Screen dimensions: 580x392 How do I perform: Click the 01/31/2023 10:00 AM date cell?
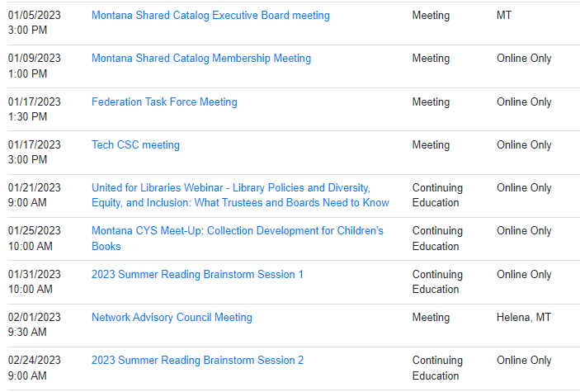[35, 282]
